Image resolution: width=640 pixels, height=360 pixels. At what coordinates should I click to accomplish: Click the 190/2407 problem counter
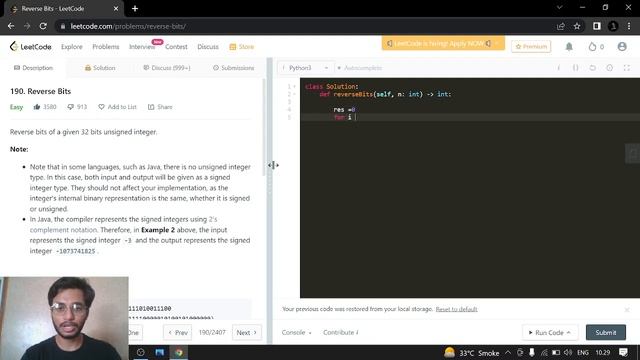[x=212, y=333]
